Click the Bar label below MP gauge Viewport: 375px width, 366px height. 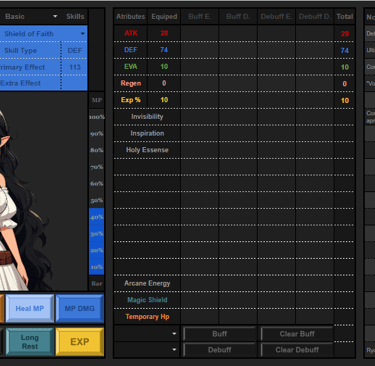(x=97, y=284)
